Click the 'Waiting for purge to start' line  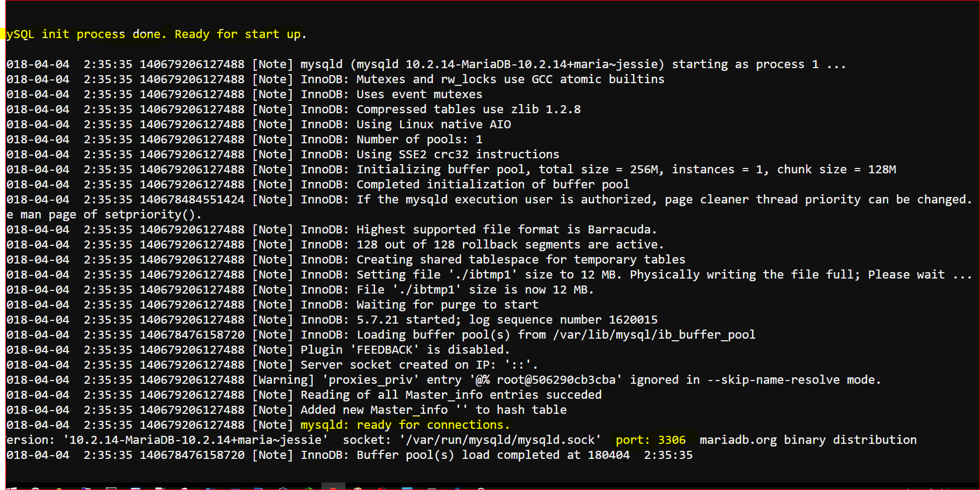click(447, 305)
